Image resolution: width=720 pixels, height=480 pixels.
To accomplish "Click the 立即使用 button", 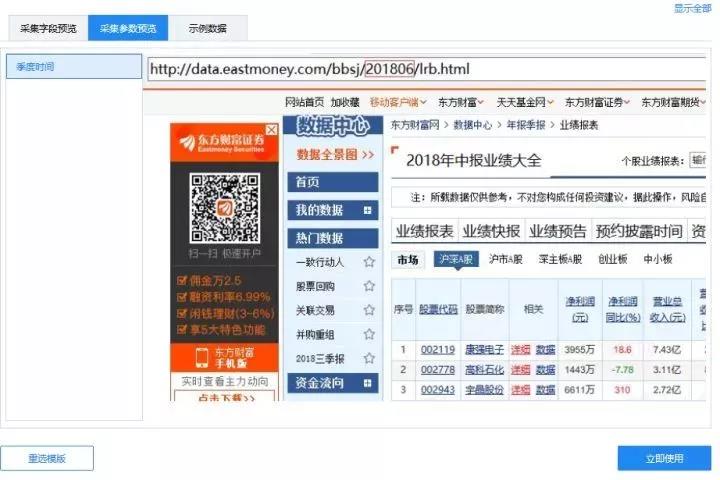I will tap(664, 458).
